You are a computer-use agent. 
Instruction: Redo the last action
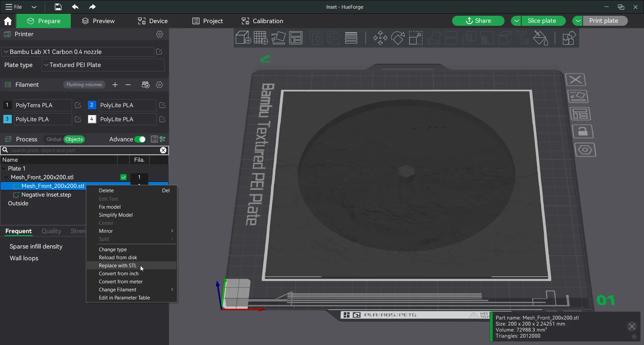pyautogui.click(x=92, y=7)
